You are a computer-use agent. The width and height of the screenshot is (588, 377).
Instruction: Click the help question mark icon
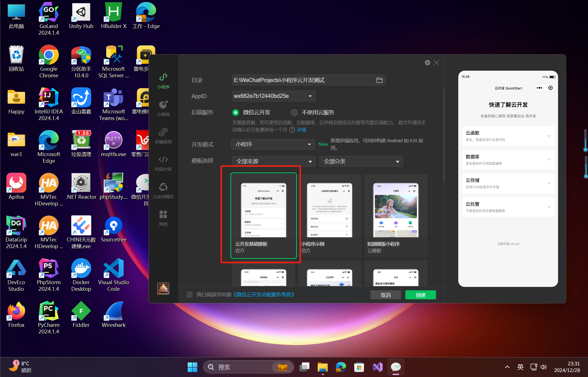tap(292, 130)
